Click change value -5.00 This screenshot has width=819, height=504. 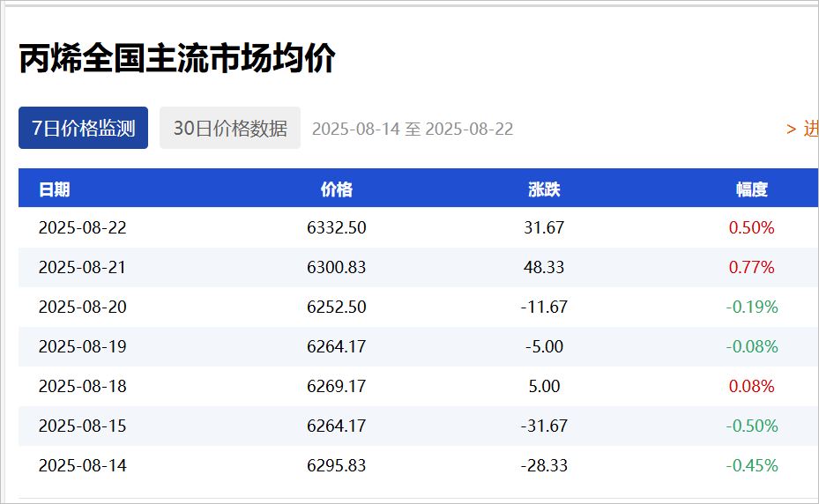(x=544, y=347)
